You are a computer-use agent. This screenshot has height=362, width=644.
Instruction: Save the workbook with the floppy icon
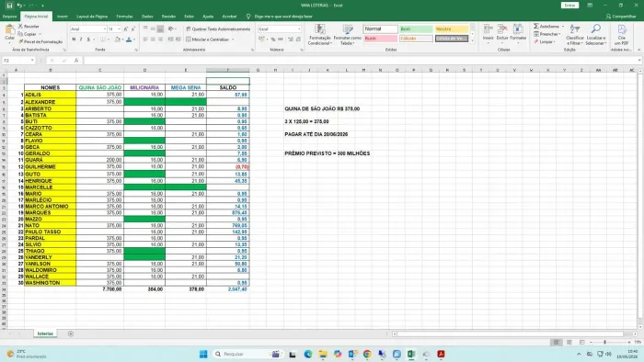[9, 6]
